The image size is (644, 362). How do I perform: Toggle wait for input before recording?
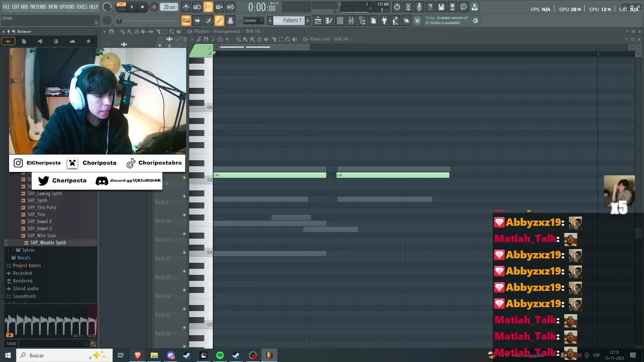tap(197, 7)
